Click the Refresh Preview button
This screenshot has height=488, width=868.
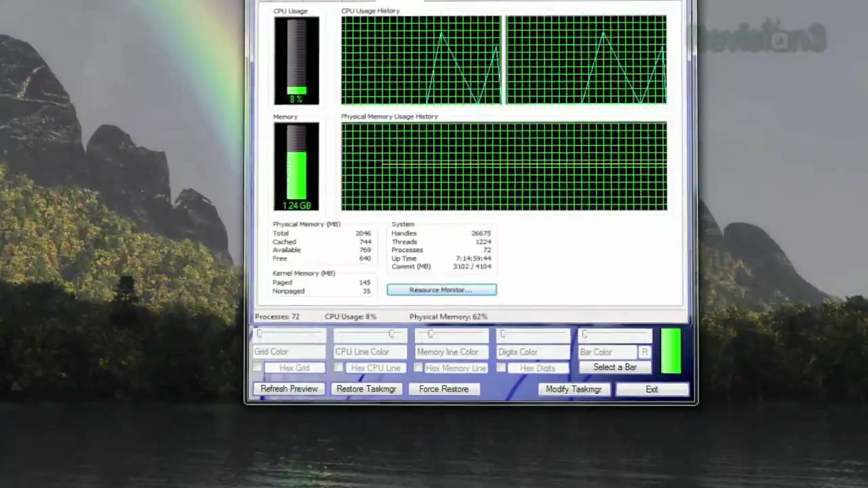[289, 389]
